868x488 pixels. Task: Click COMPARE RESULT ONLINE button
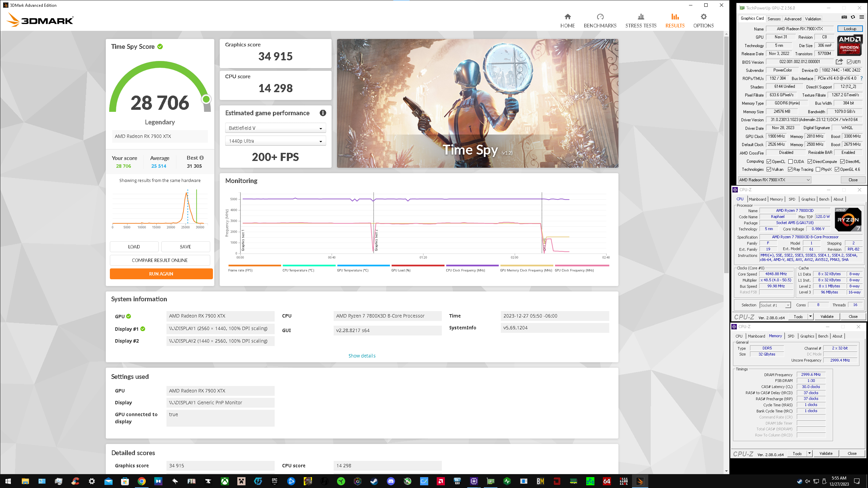(x=160, y=260)
